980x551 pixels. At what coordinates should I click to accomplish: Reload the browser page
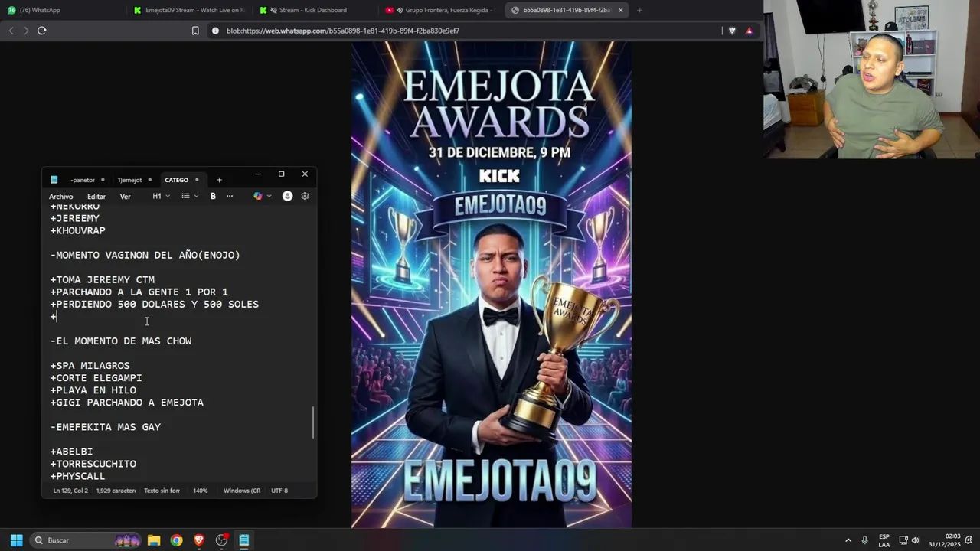tap(42, 31)
